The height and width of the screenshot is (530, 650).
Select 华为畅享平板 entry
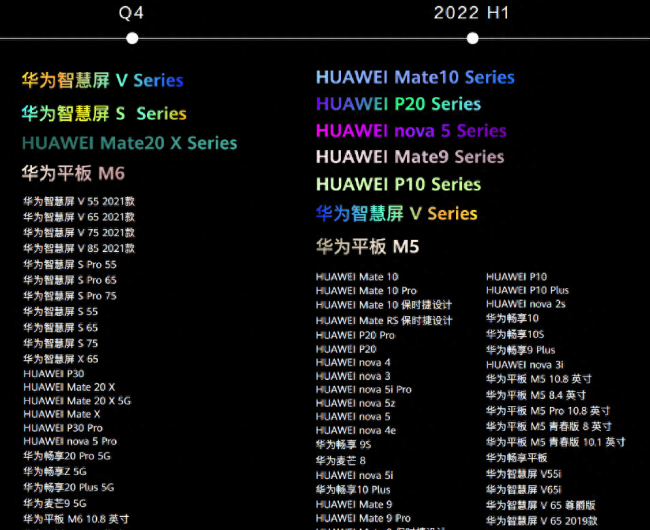[x=517, y=458]
